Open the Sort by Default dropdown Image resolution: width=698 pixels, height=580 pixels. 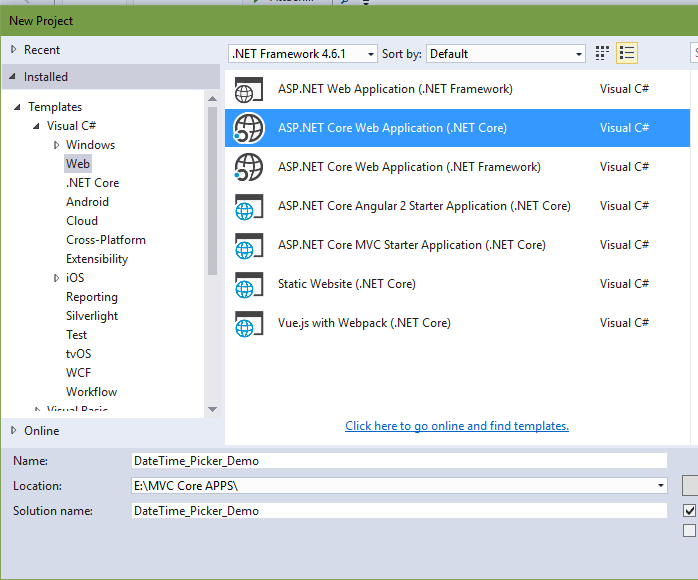pos(505,54)
